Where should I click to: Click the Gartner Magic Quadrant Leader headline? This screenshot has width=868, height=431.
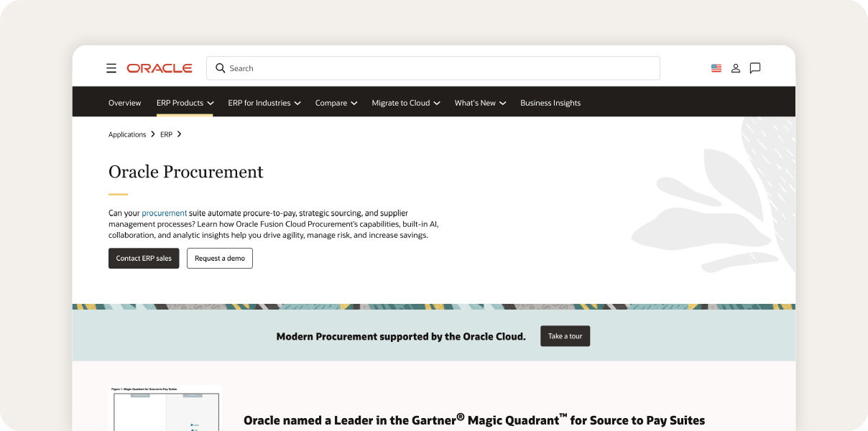pyautogui.click(x=474, y=420)
